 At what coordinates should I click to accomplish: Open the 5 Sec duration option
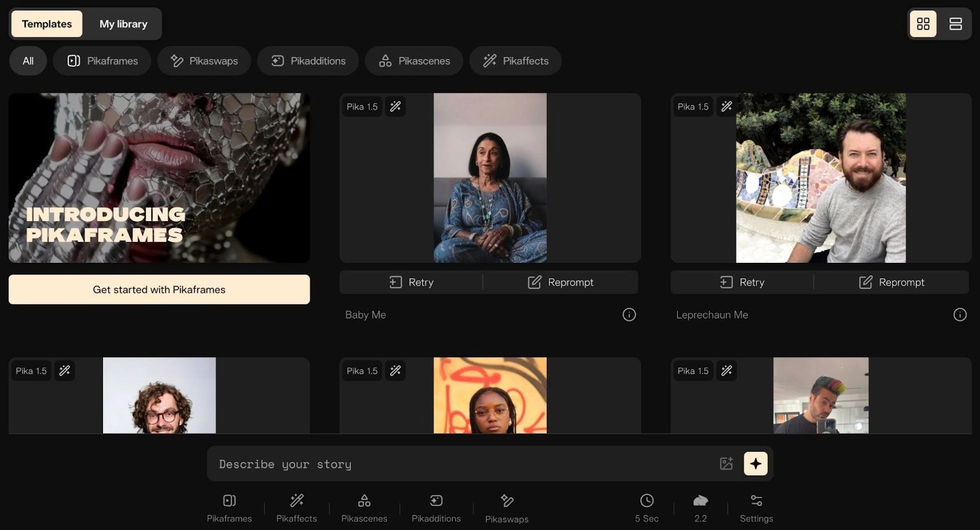click(x=647, y=509)
